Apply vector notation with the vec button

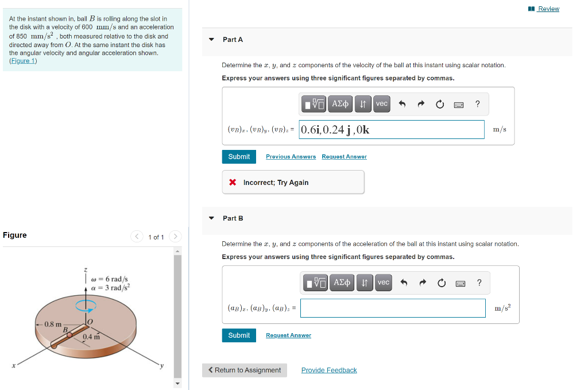(381, 104)
